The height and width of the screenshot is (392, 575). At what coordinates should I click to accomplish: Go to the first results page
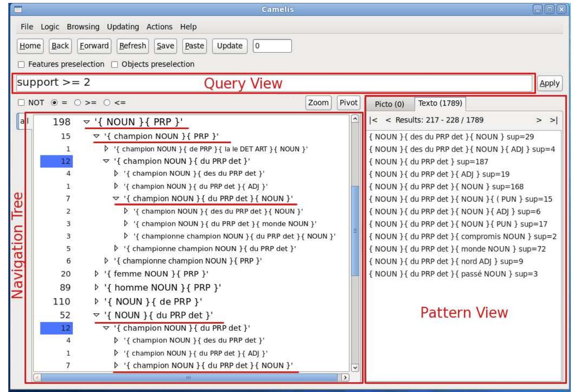point(373,120)
